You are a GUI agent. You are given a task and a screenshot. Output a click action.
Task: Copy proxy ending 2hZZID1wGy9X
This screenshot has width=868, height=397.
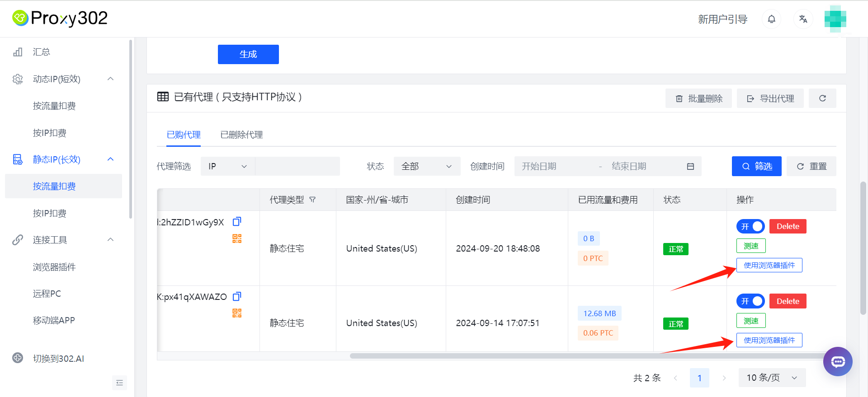coord(237,222)
